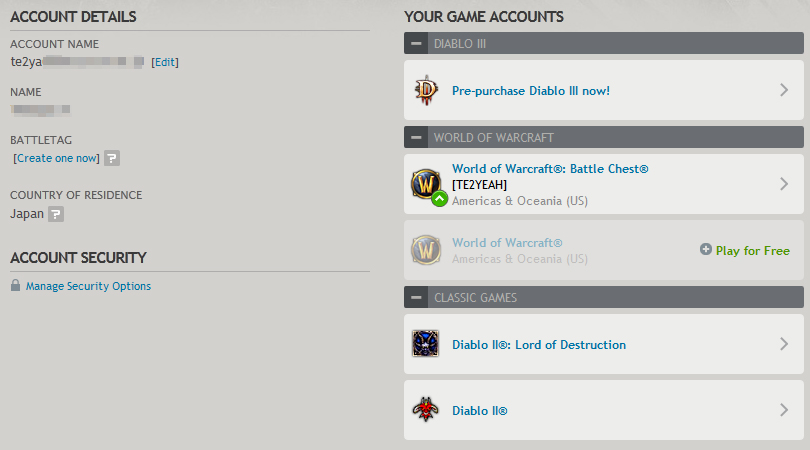Open Manage Security Options
The height and width of the screenshot is (450, 810).
(88, 286)
